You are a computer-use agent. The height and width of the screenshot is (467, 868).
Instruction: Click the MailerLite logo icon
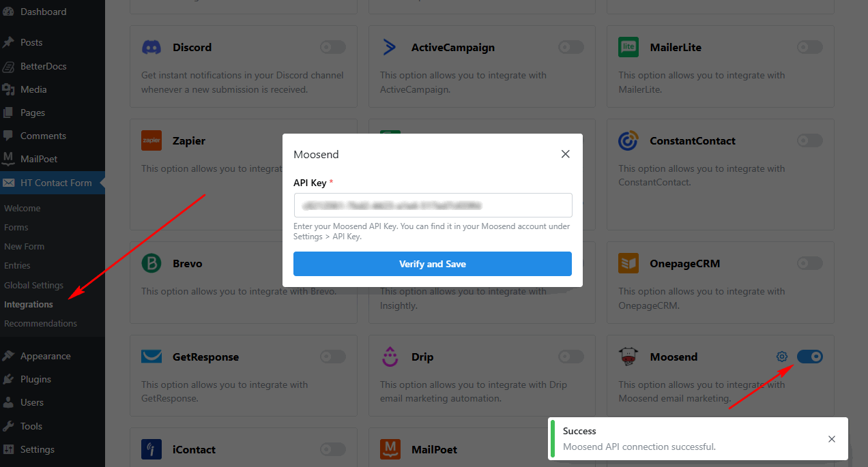point(628,47)
